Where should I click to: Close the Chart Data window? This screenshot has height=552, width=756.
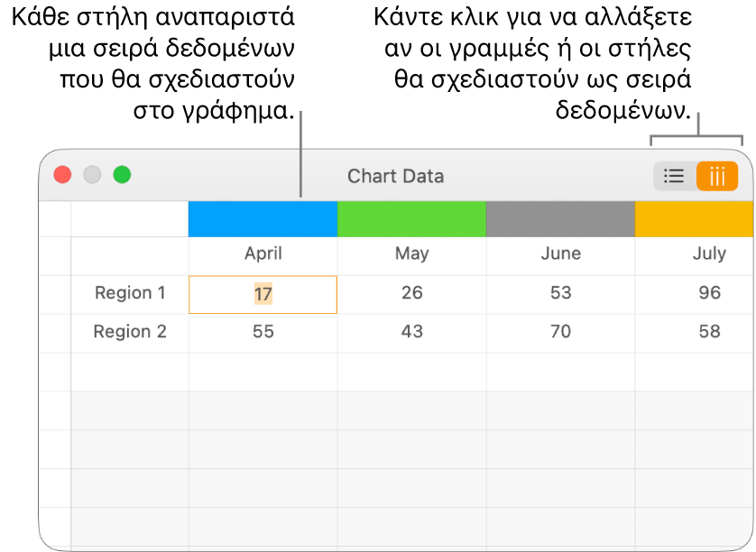(x=62, y=175)
